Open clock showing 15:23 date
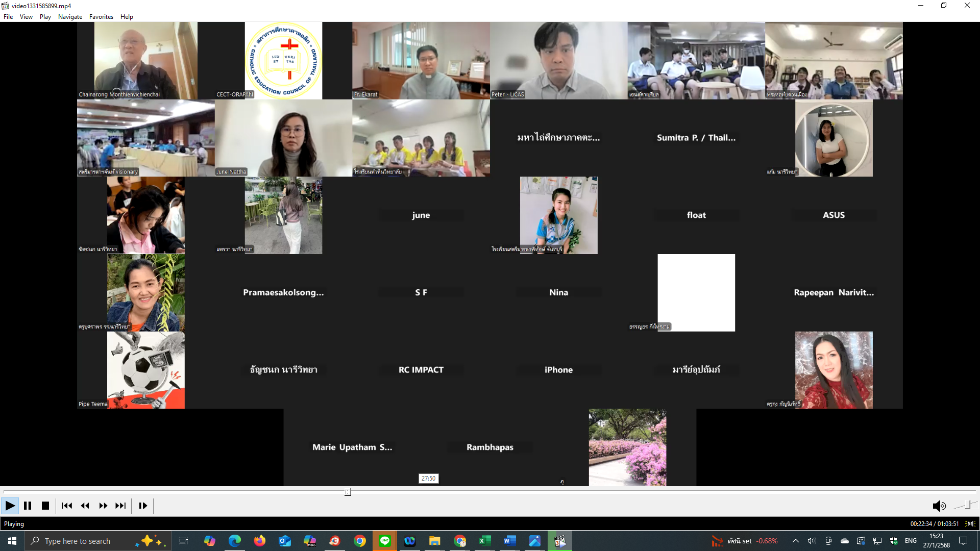The image size is (980, 551). pos(936,541)
